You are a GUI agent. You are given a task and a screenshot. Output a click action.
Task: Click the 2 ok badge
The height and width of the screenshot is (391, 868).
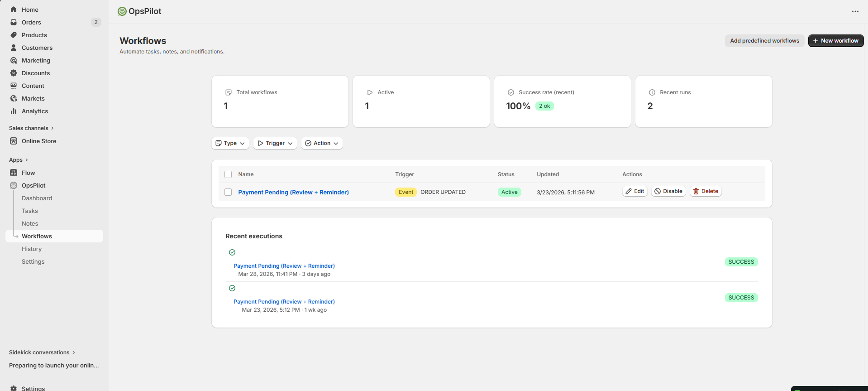[544, 106]
